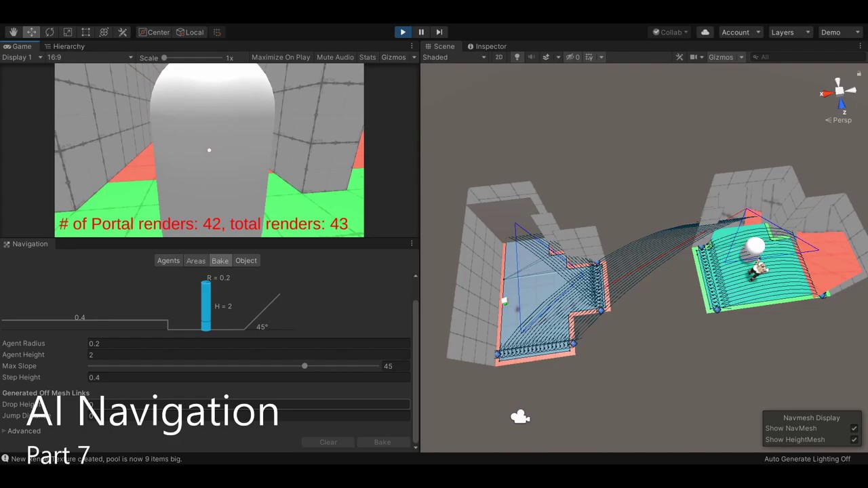
Task: Select the Scale tool
Action: [x=68, y=32]
